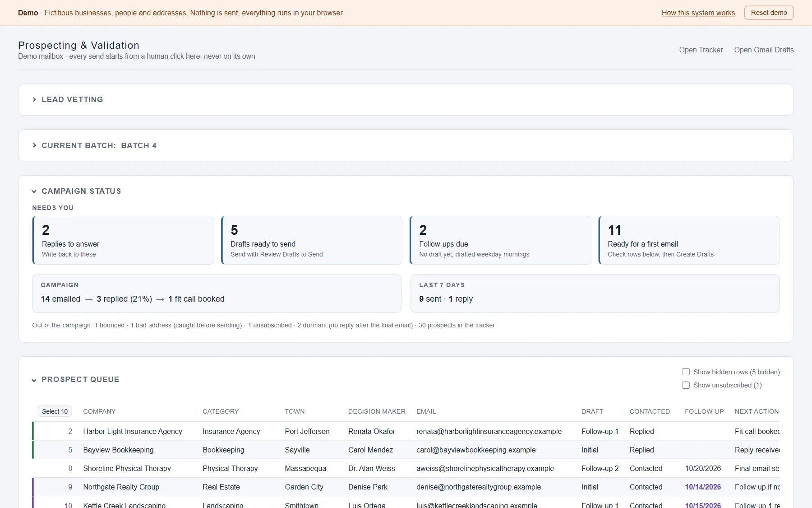
Task: Click the Town column header
Action: pyautogui.click(x=295, y=411)
